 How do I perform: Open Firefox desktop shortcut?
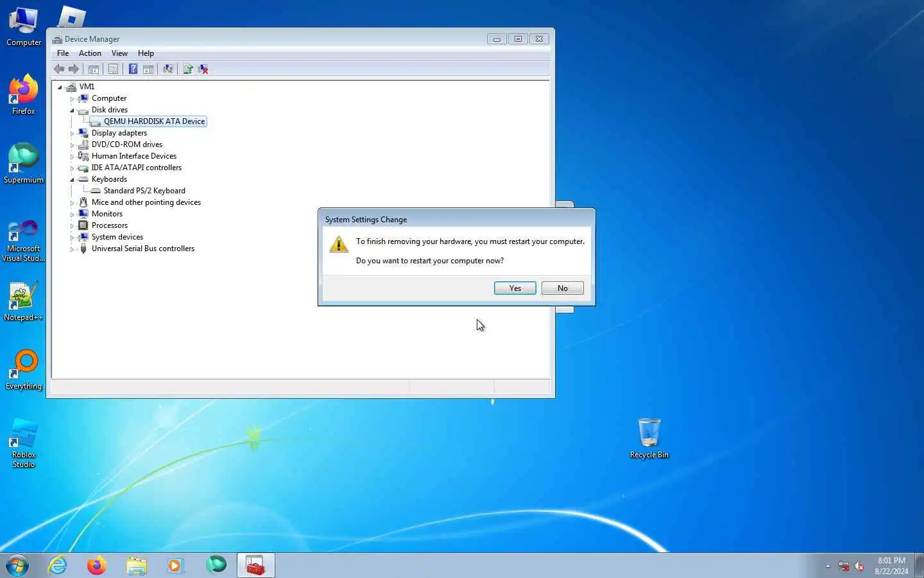tap(24, 95)
